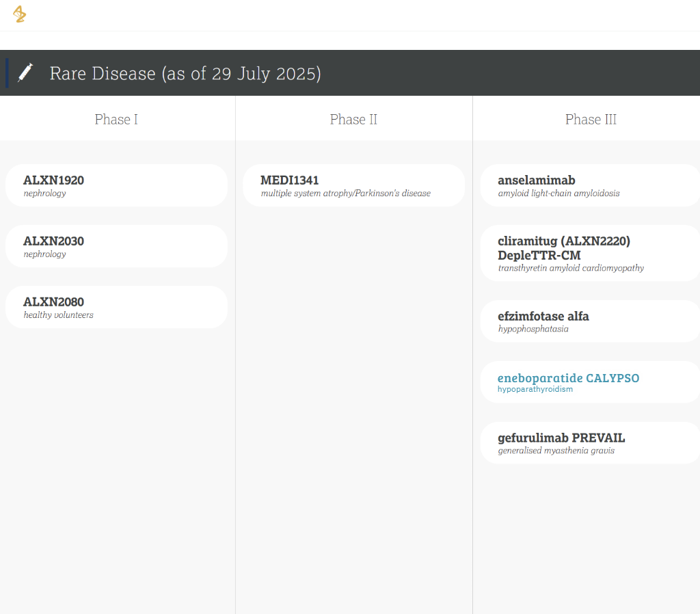
Task: Select the Phase I column heading
Action: pyautogui.click(x=116, y=120)
